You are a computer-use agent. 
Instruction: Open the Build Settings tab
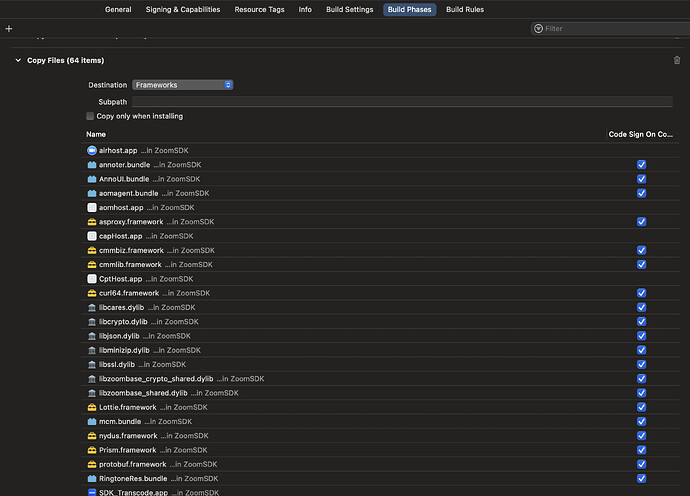coord(349,9)
